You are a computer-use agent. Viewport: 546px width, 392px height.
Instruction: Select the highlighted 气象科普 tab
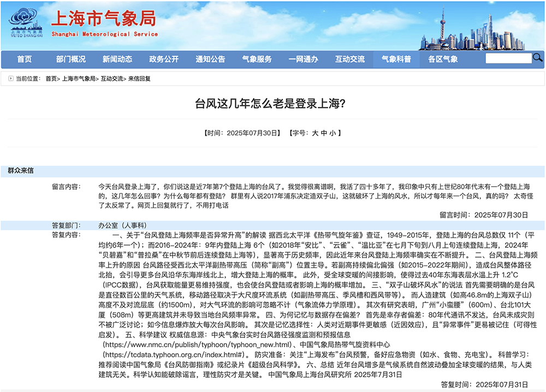[x=396, y=60]
